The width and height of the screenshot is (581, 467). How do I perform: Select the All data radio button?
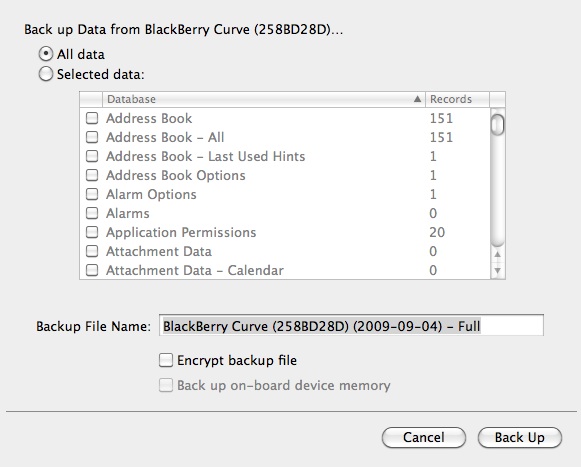click(46, 54)
